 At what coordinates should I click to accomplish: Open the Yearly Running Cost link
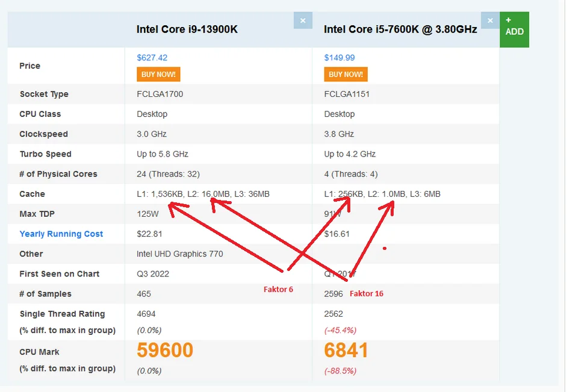(61, 234)
